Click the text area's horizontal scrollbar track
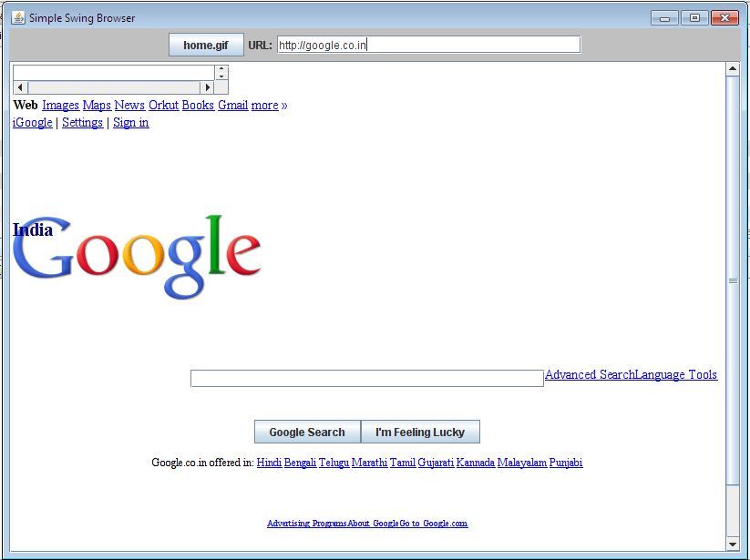750x560 pixels. 114,87
